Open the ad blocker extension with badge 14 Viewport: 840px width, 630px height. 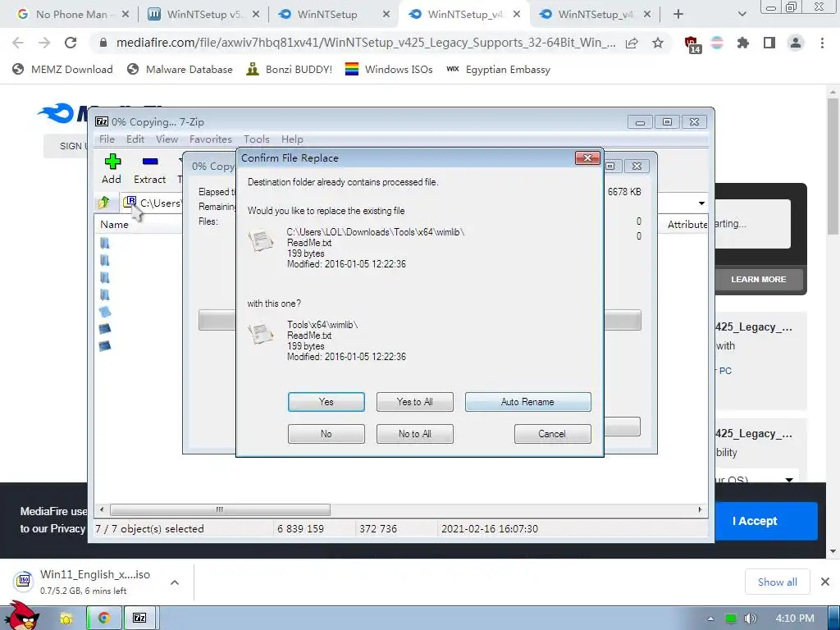[x=692, y=44]
